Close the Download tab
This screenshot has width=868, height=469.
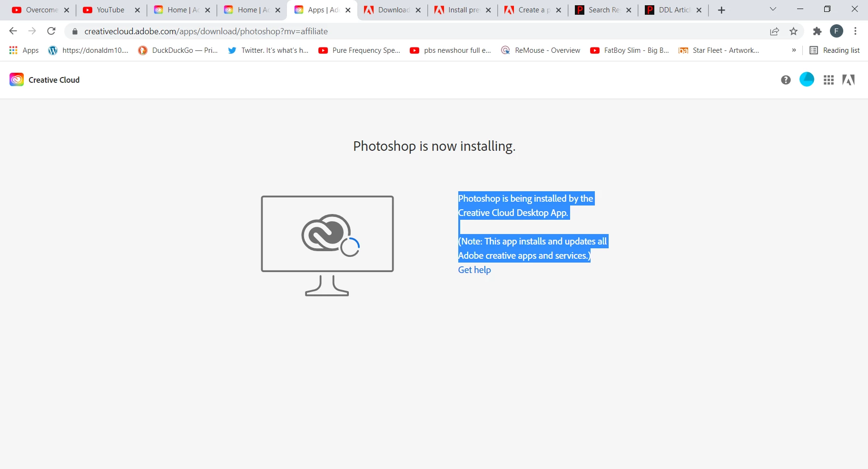418,10
